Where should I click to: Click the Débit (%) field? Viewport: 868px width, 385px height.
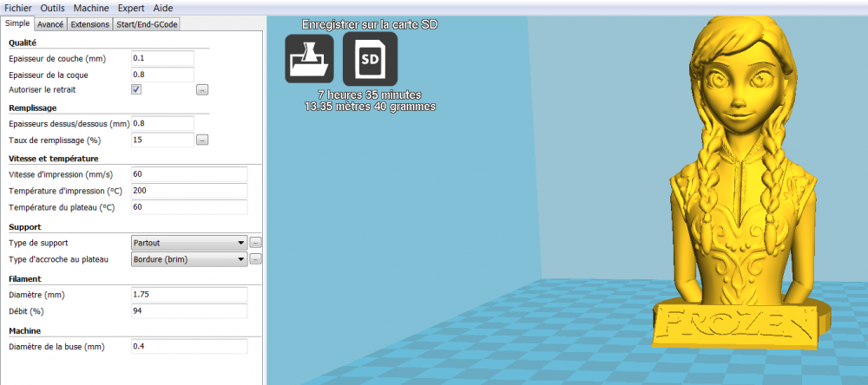tap(189, 311)
